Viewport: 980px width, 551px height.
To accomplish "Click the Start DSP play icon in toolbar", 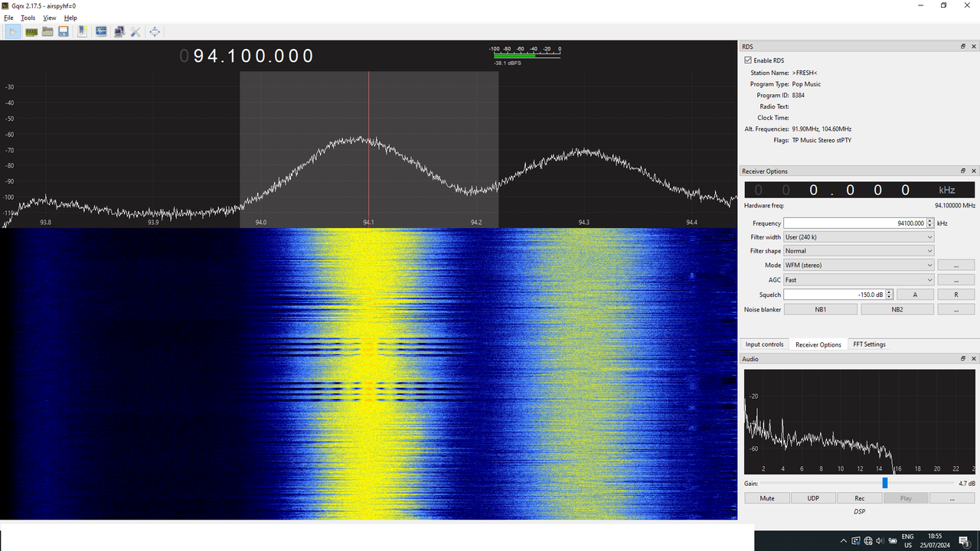I will click(x=14, y=31).
